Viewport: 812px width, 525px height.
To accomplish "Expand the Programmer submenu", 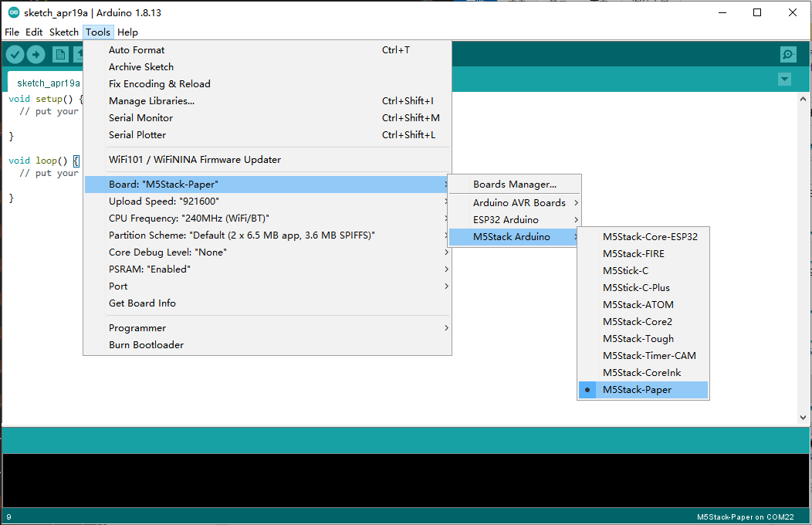I will [x=267, y=327].
